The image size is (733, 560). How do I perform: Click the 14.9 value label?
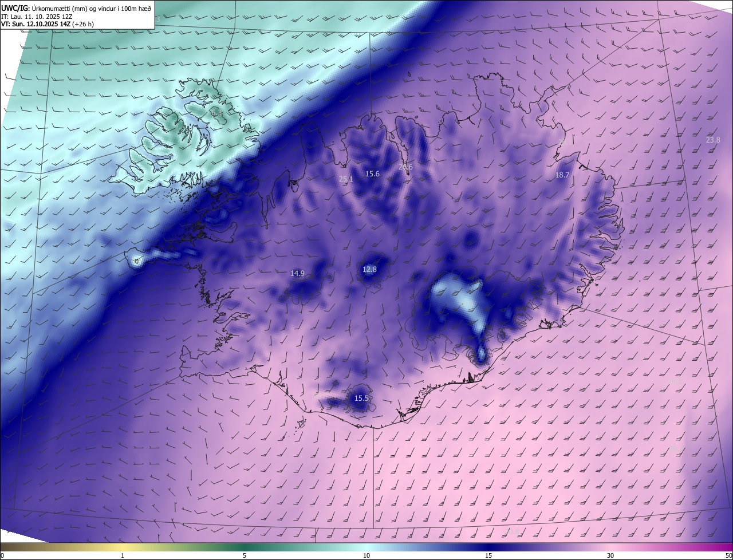click(297, 274)
